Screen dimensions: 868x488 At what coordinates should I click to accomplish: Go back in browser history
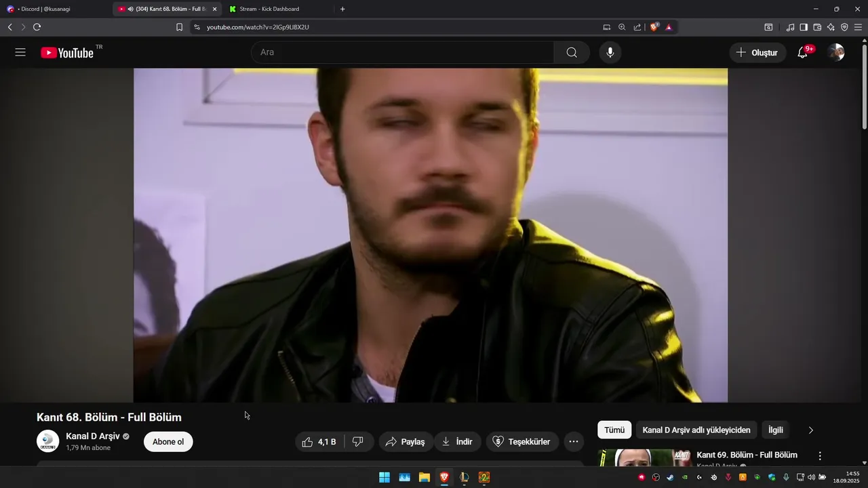coord(9,27)
